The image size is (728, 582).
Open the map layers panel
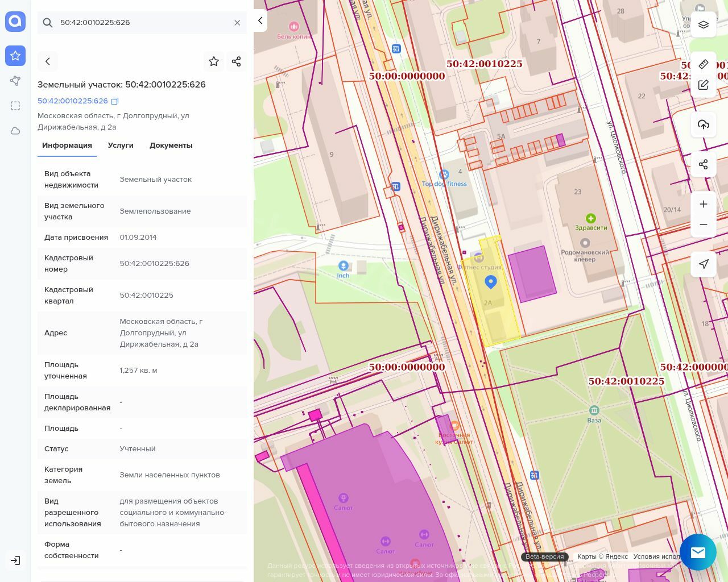pos(704,24)
